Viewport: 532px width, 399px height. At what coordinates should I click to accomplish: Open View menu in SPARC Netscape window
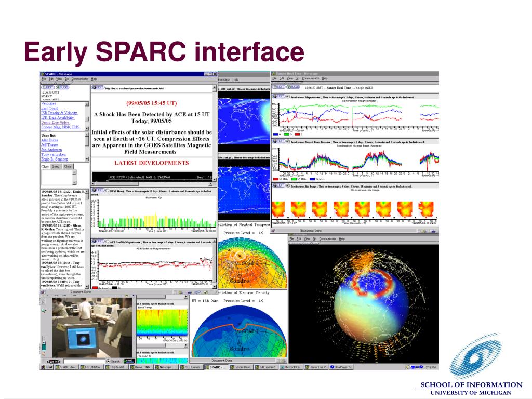[59, 79]
